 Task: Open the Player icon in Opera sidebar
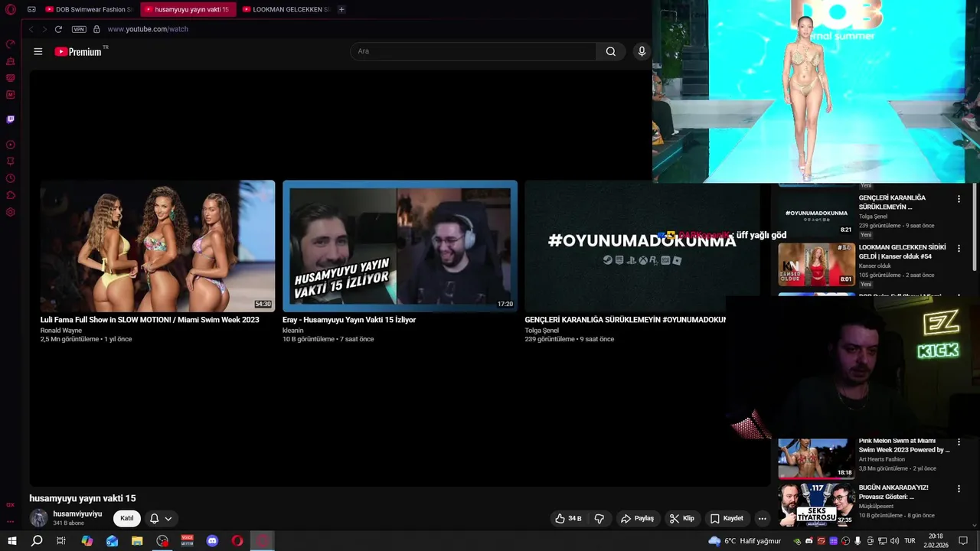click(x=11, y=145)
